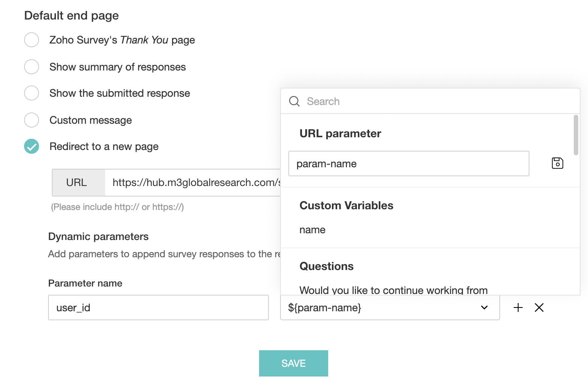
Task: Remove the user_id parameter row
Action: [x=539, y=307]
